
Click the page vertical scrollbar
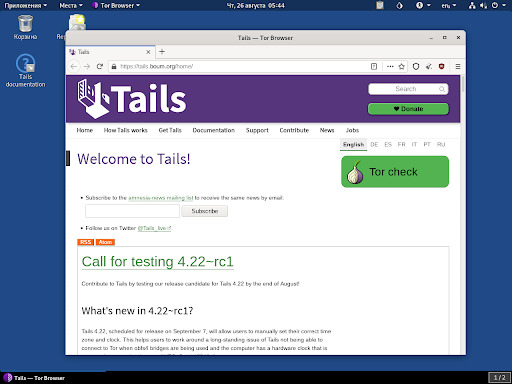pyautogui.click(x=463, y=215)
